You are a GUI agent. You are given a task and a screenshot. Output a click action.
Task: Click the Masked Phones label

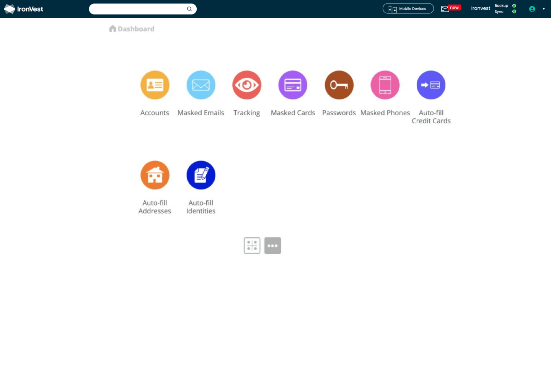385,113
